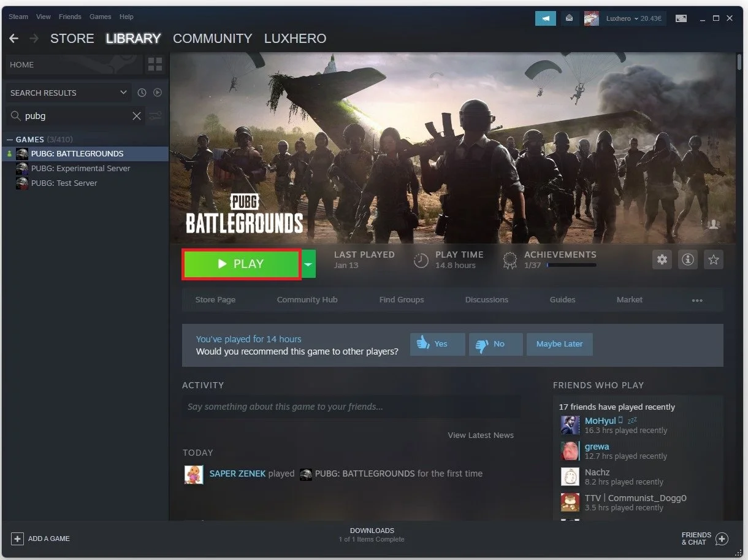Image resolution: width=748 pixels, height=560 pixels.
Task: Add PUBG to favorites star icon
Action: (x=714, y=259)
